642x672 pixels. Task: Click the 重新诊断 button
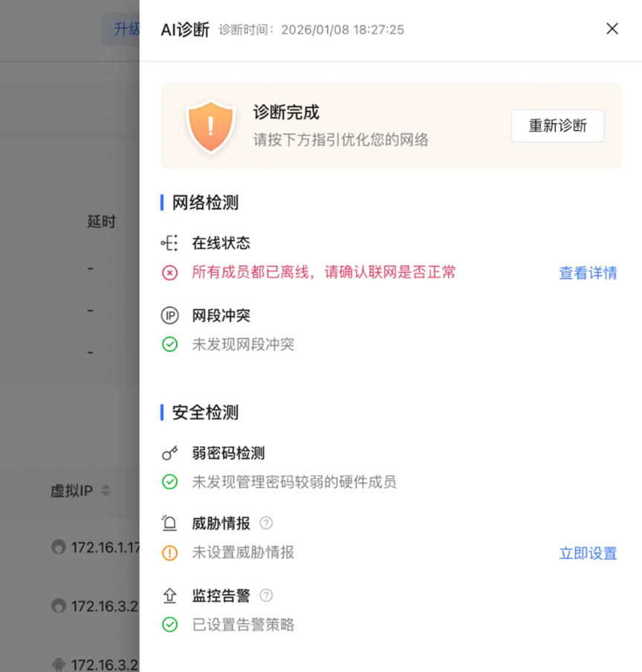pos(557,126)
